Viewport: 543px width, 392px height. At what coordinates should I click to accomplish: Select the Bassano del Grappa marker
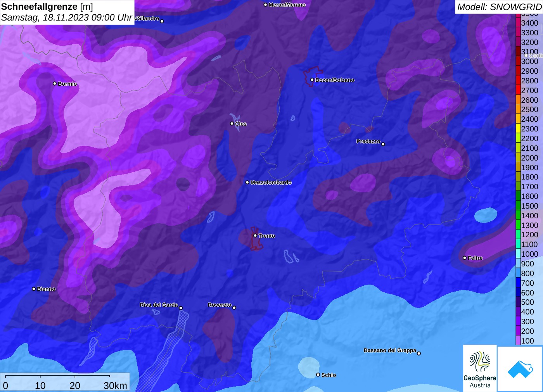pos(419,353)
